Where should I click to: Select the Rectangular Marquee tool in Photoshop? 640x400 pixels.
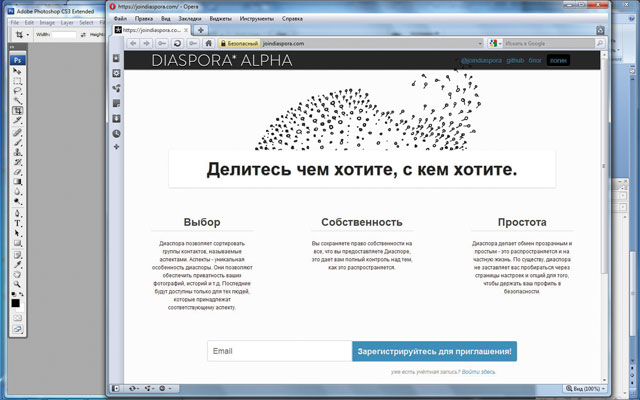tap(17, 81)
